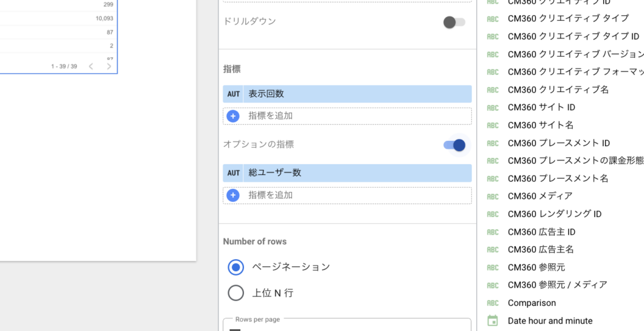Image resolution: width=644 pixels, height=331 pixels.
Task: Click the blue plus icon under 表示回数
Action: coord(233,116)
